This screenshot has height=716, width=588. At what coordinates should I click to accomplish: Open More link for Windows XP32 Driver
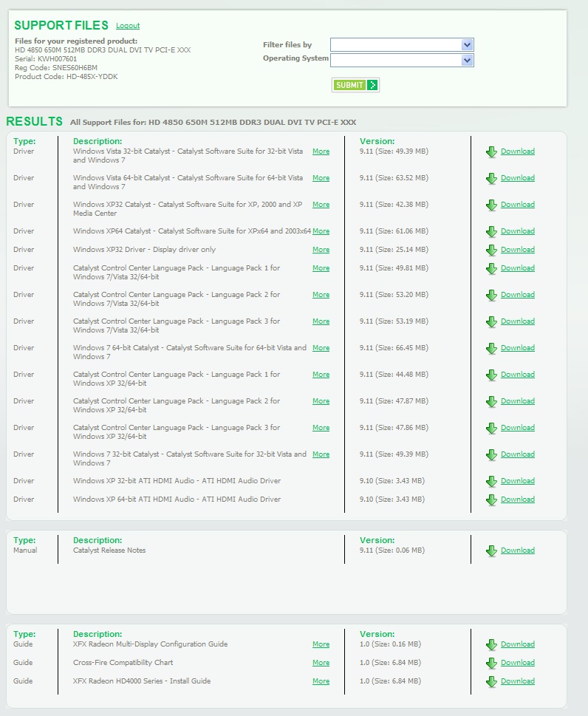click(x=321, y=249)
